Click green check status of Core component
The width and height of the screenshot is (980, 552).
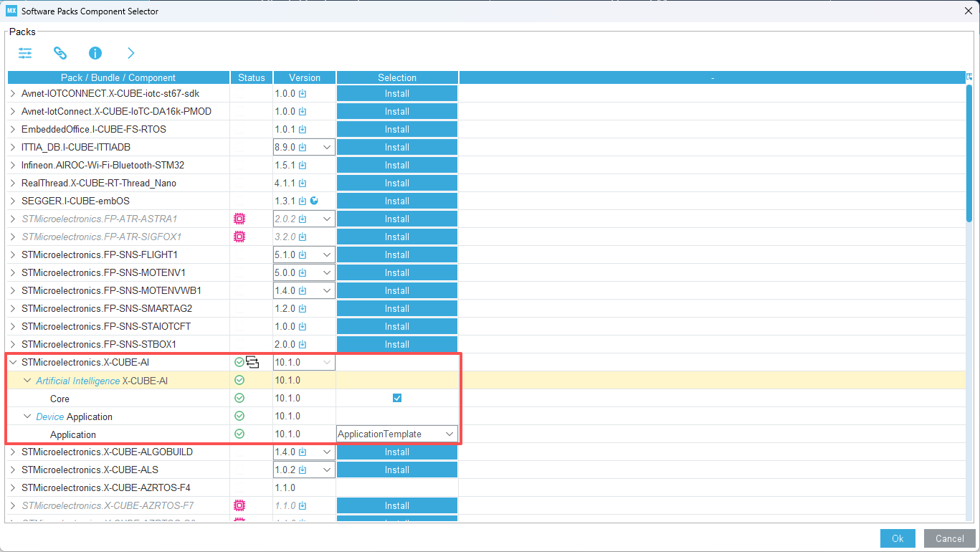(239, 398)
